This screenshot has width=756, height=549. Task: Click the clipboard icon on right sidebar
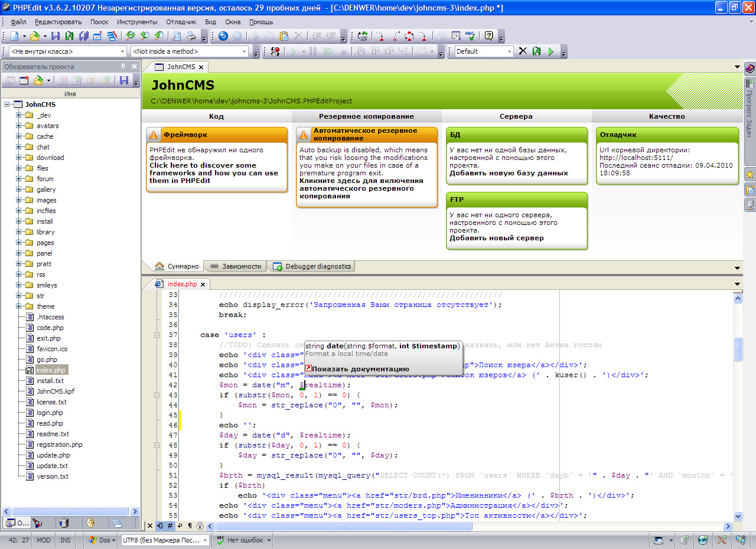(x=750, y=190)
